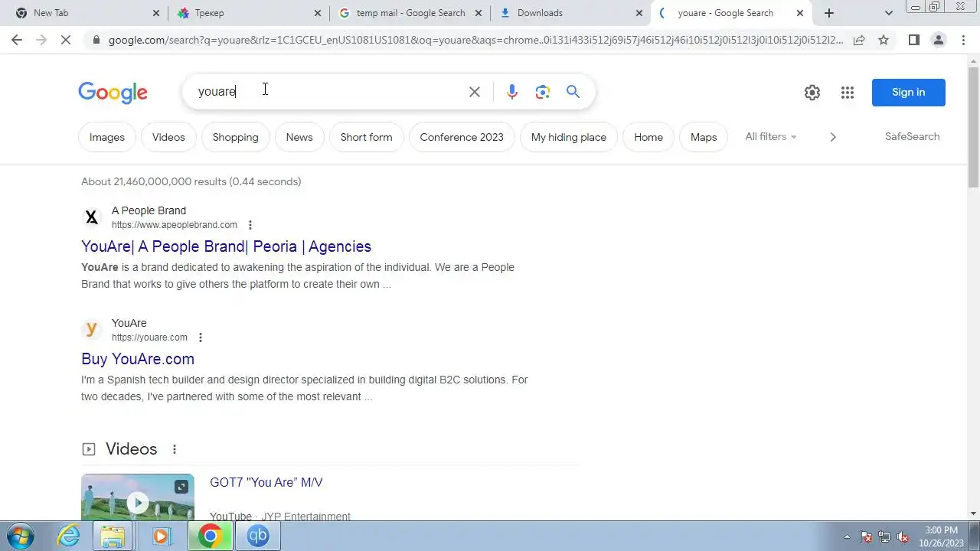Click the taskbar clock showing 3:00 PM
Screen dimensions: 980x551
pos(941,536)
